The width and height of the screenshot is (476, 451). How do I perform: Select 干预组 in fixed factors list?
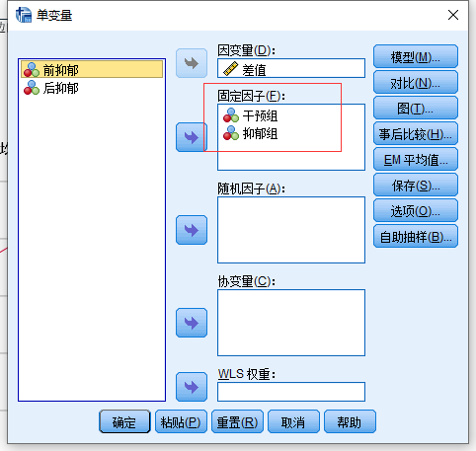click(250, 115)
